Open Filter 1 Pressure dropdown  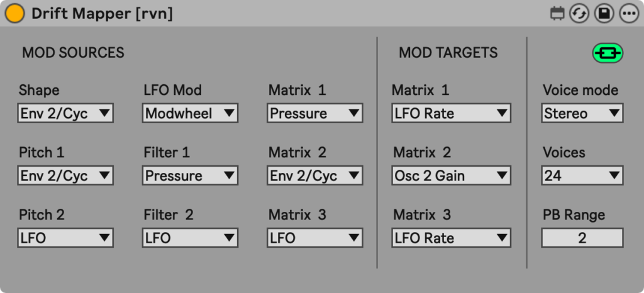tap(190, 176)
